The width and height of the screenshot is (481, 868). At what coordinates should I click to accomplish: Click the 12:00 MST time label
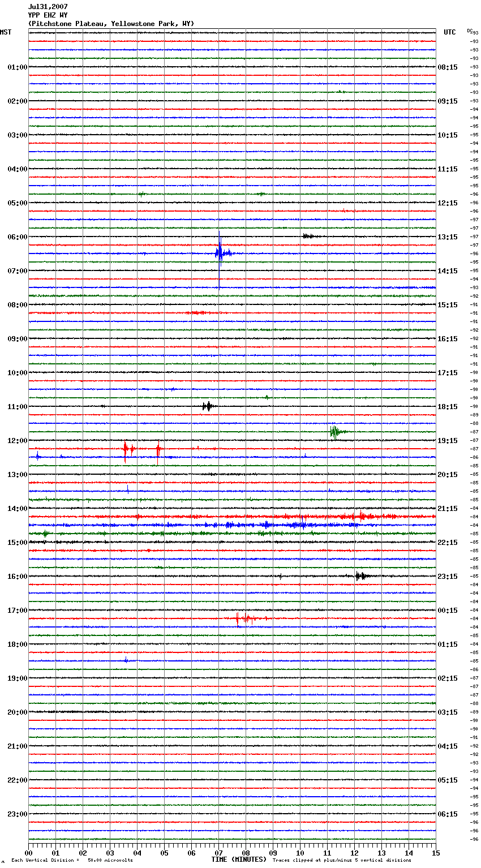pos(18,441)
